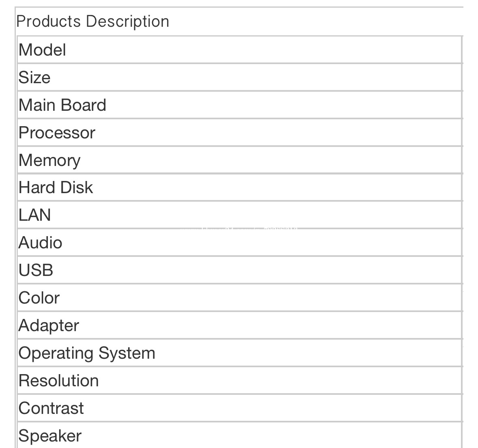Viewport: 478px width, 448px height.
Task: Select the Size row
Action: pyautogui.click(x=239, y=77)
